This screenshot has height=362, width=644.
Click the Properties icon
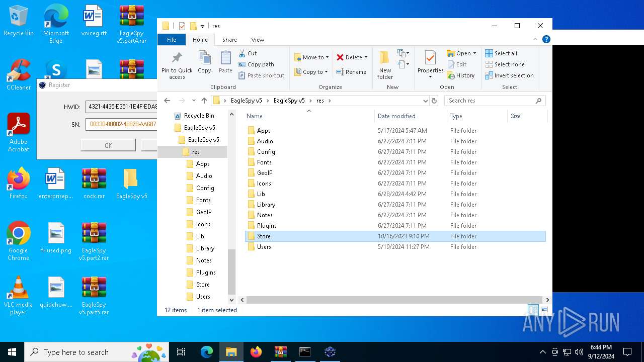coord(430,58)
